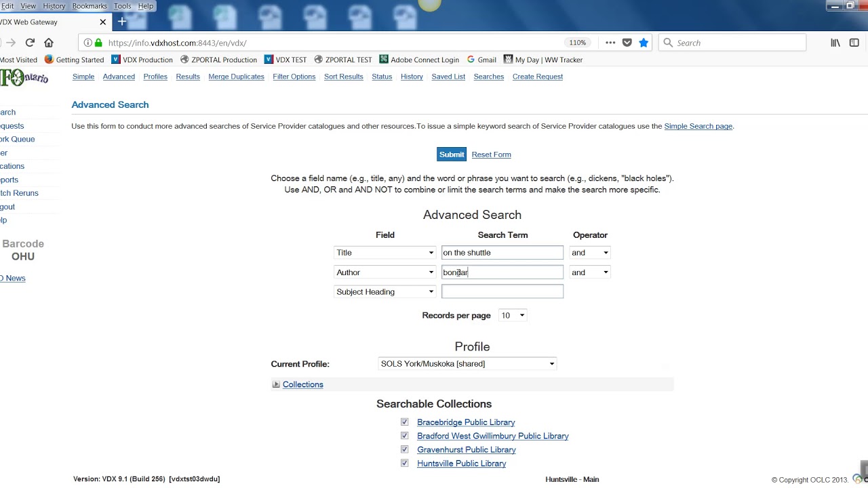Open Gravenhurst Public Library link
Viewport: 868px width, 488px height.
click(x=467, y=450)
